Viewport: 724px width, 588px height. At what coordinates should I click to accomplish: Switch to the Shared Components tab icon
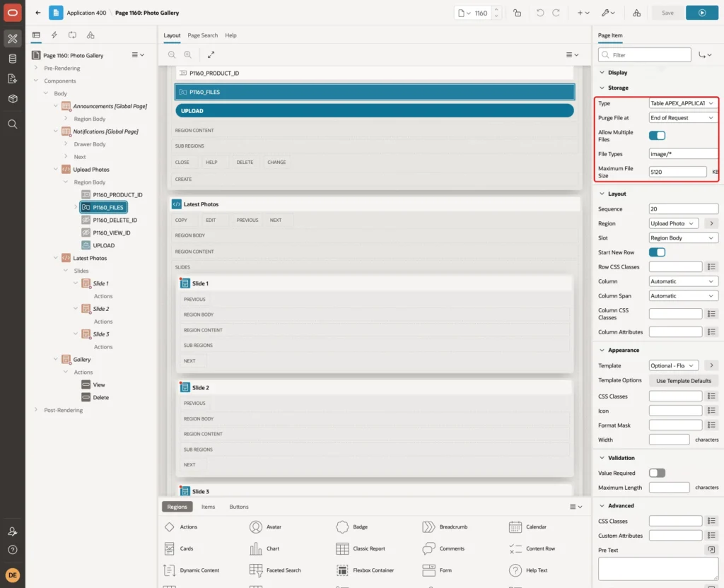pyautogui.click(x=90, y=35)
